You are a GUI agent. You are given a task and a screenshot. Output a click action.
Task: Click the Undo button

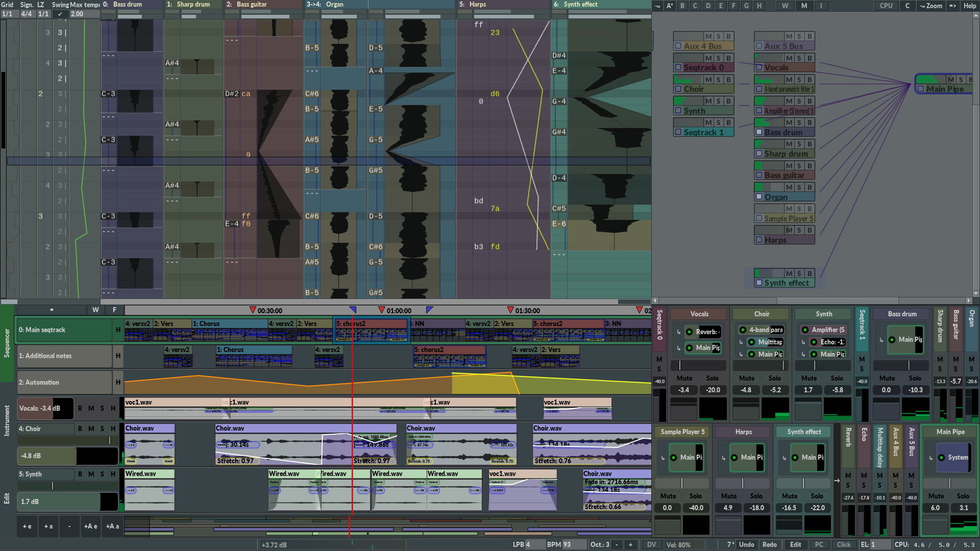point(746,544)
